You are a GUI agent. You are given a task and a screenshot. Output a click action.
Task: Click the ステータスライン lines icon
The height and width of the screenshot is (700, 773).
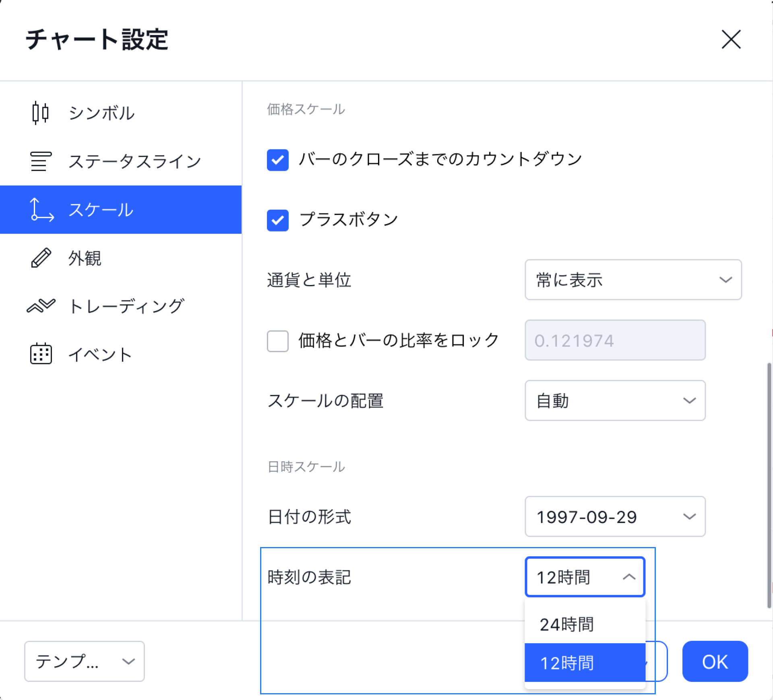[x=40, y=161]
